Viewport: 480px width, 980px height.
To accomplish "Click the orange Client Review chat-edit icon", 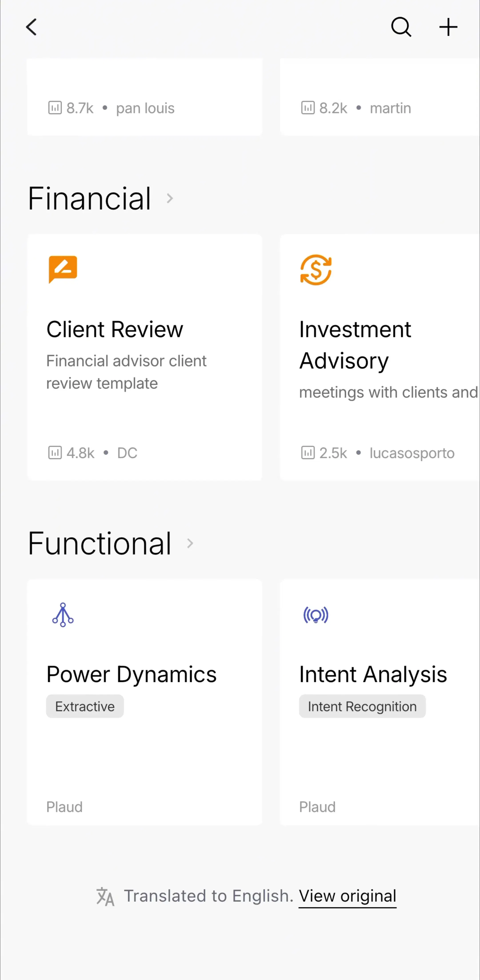I will [63, 269].
